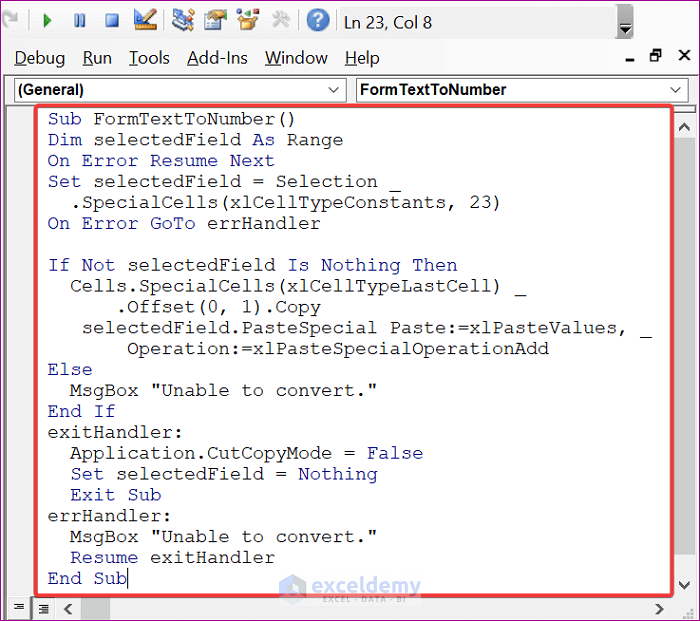
Task: Click the 'End Sub' line
Action: [x=87, y=579]
